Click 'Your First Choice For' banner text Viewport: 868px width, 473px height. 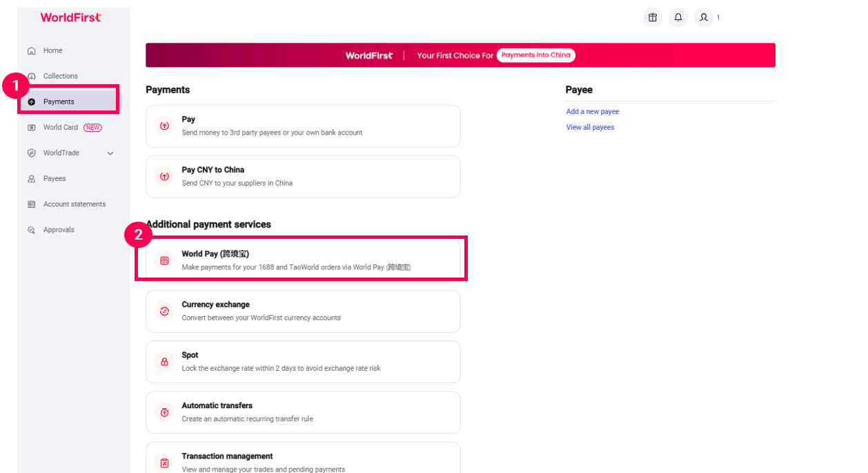[x=455, y=55]
